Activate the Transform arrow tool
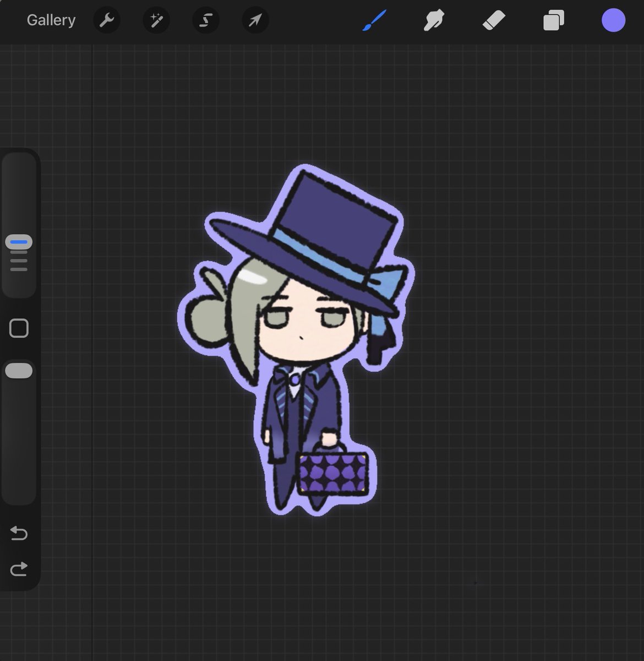The width and height of the screenshot is (644, 661). coord(254,20)
